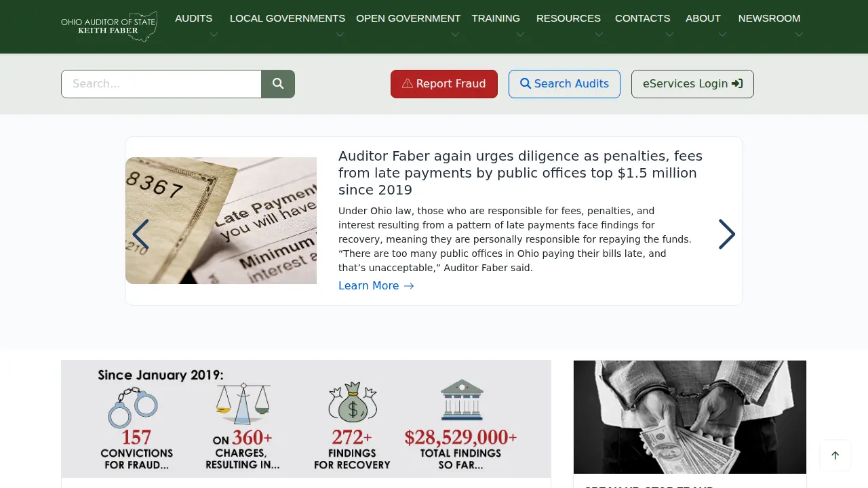Viewport: 868px width, 488px height.
Task: Open the Local Governments menu
Action: click(288, 18)
